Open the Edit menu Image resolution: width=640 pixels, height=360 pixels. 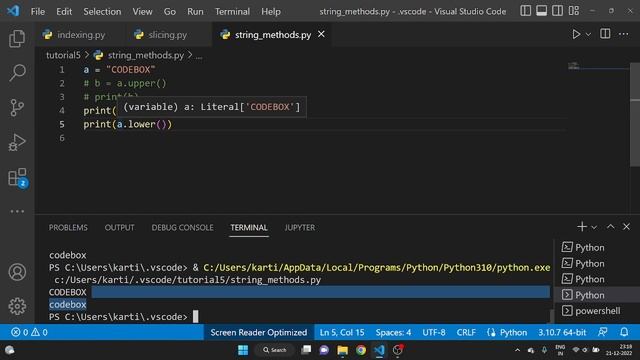[64, 11]
